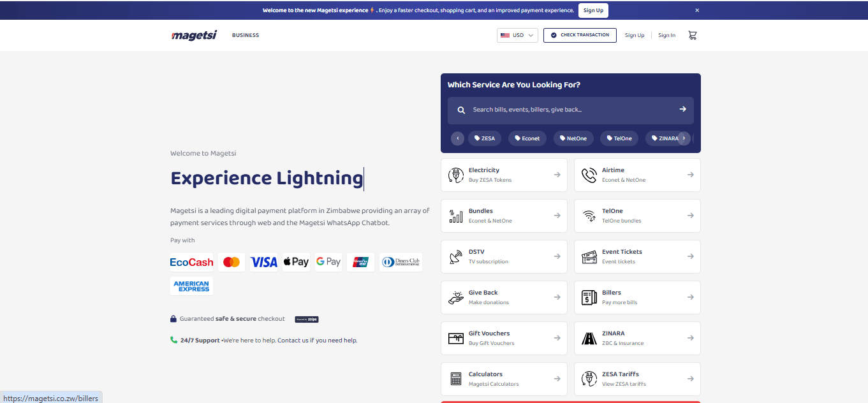The width and height of the screenshot is (868, 403).
Task: Click the TelOne wifi icon
Action: (x=589, y=216)
